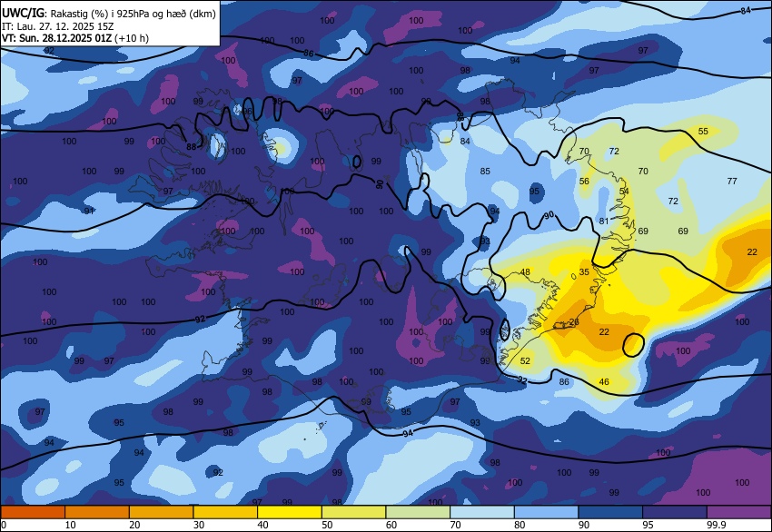This screenshot has height=532, width=772.
Task: Pick the 95–99.9 dark navy legend swatch
Action: (x=675, y=512)
